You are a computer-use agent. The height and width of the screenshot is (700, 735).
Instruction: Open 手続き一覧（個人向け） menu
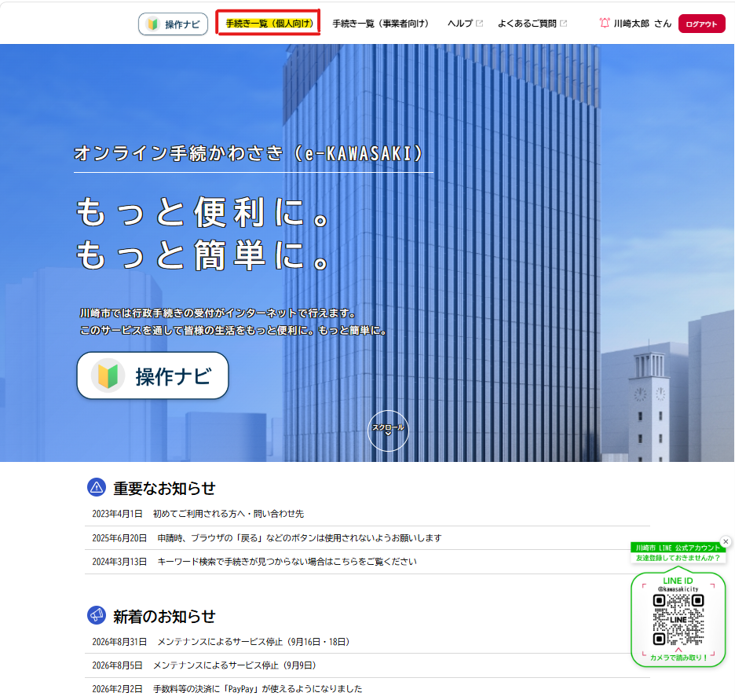pyautogui.click(x=269, y=24)
